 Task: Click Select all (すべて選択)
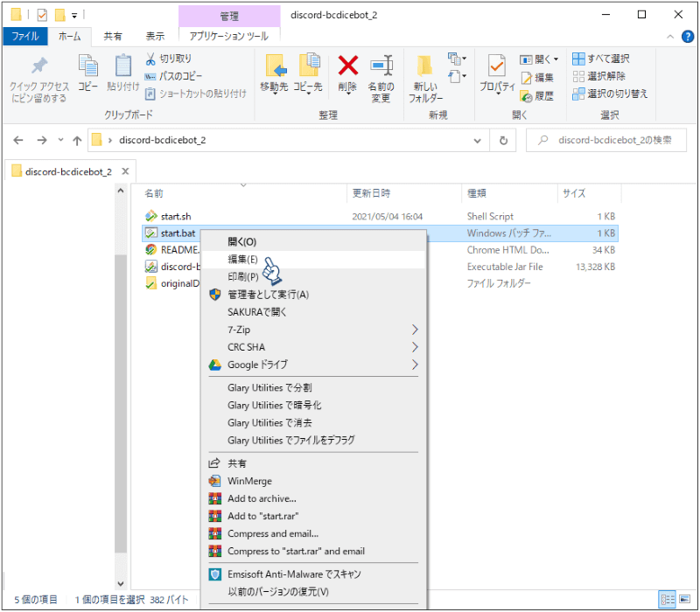tap(601, 59)
